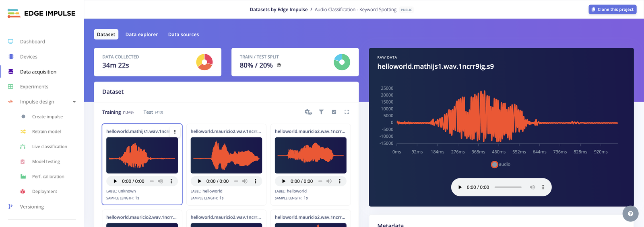Toggle select multiple items checkbox icon

[x=334, y=112]
